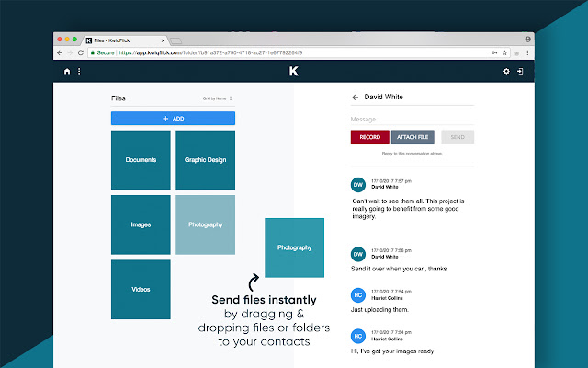Click message 'Just uploading them.'
588x368 pixels.
(x=379, y=310)
